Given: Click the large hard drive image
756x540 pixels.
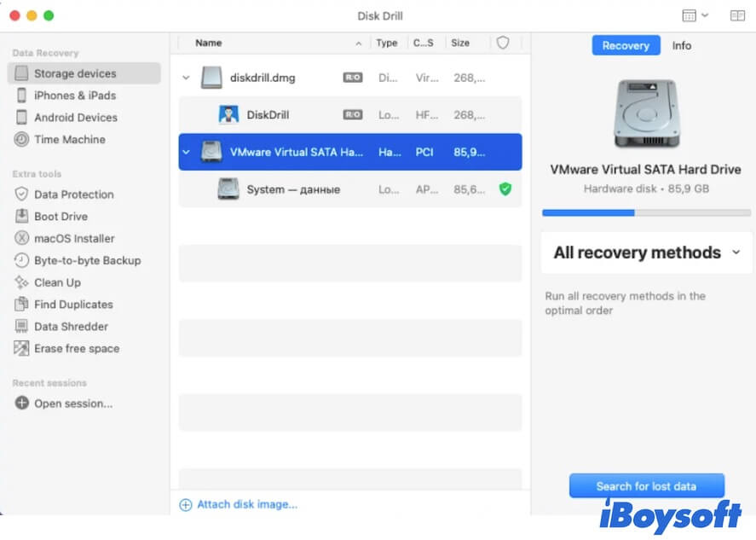Looking at the screenshot, I should (x=647, y=114).
